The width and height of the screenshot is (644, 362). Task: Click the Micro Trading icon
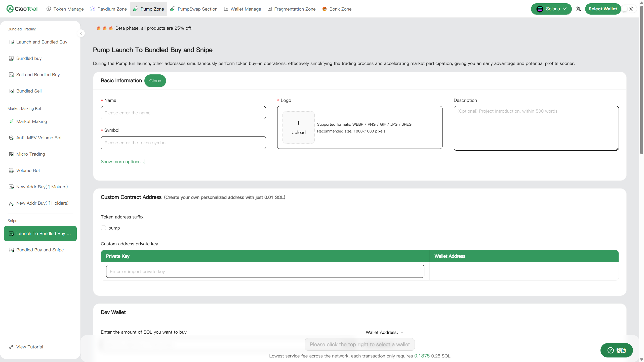point(11,154)
